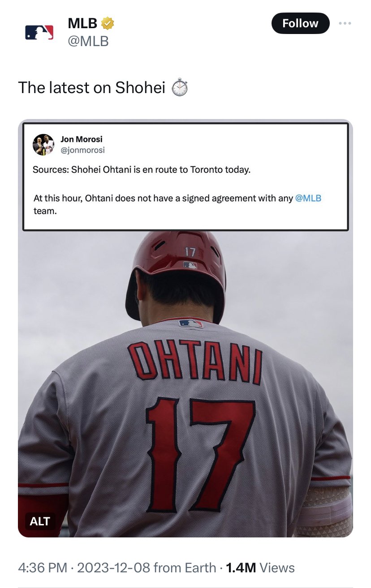The height and width of the screenshot is (588, 371).
Task: Click the @jonmorosi handle
Action: pos(82,150)
